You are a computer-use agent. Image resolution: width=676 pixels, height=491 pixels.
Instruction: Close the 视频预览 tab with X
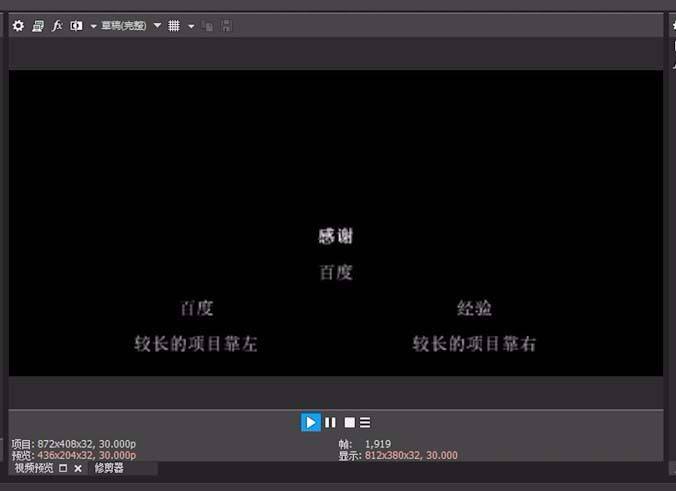pos(78,469)
